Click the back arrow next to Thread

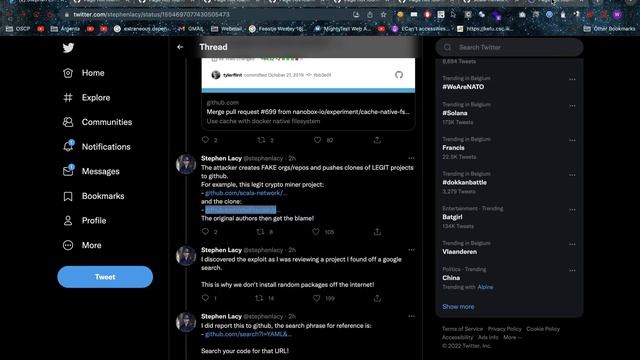[x=180, y=47]
